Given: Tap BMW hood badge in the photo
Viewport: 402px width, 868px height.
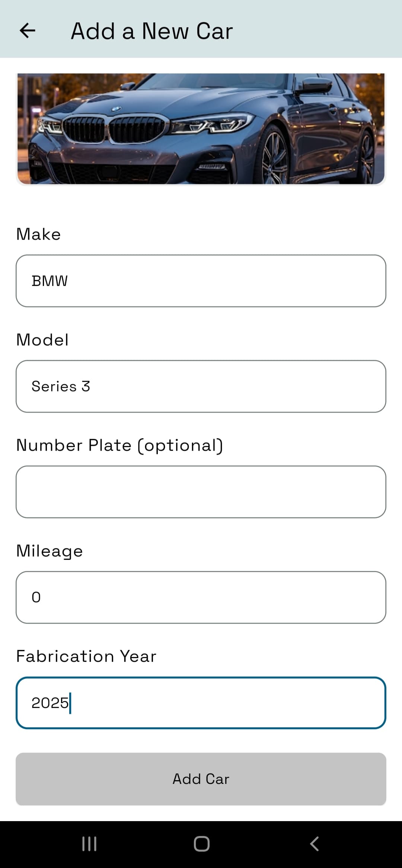Looking at the screenshot, I should 116,109.
